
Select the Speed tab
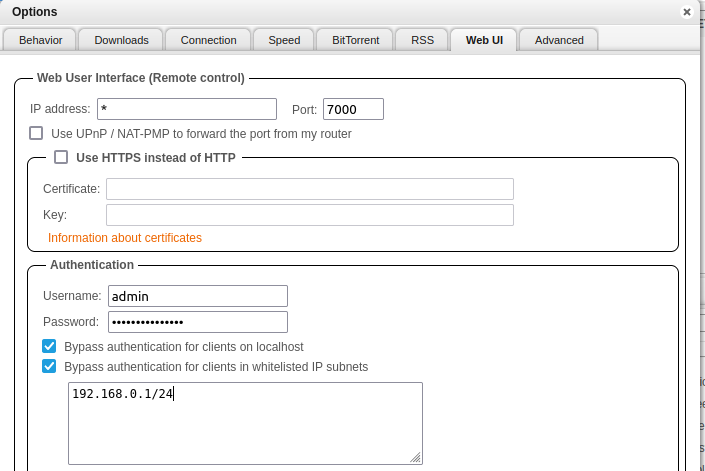(x=284, y=40)
